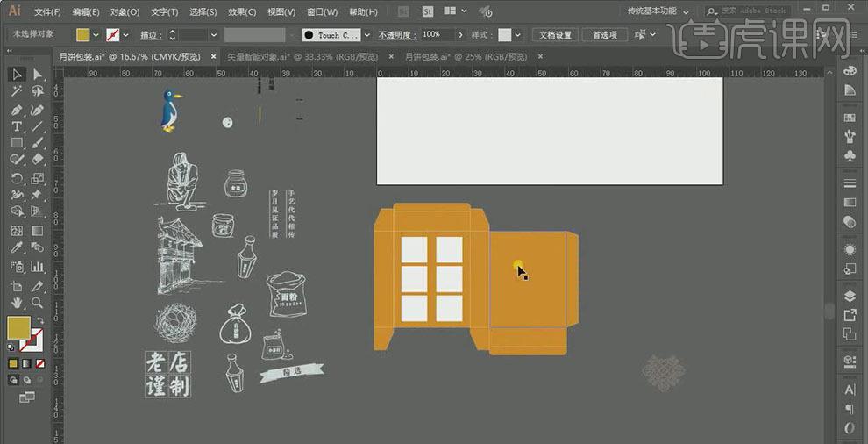Expand the fill color dropdown

(x=96, y=35)
